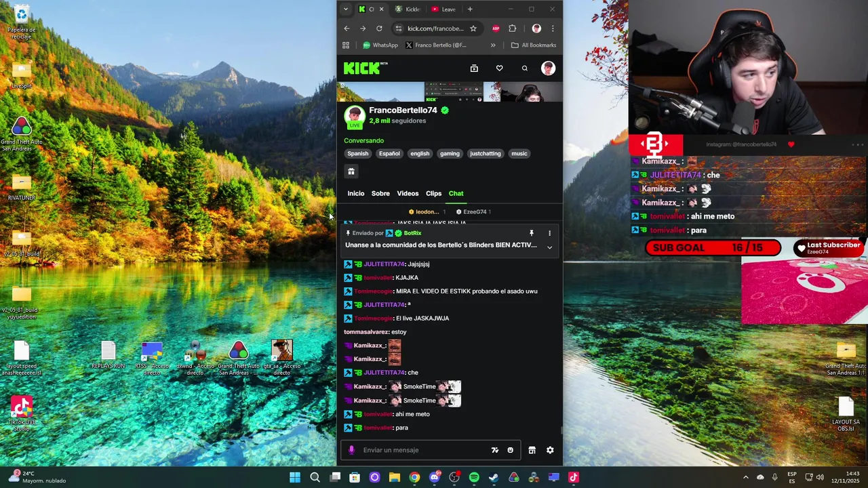Viewport: 868px width, 488px height.
Task: Open Chrome extensions puzzle icon
Action: click(512, 28)
